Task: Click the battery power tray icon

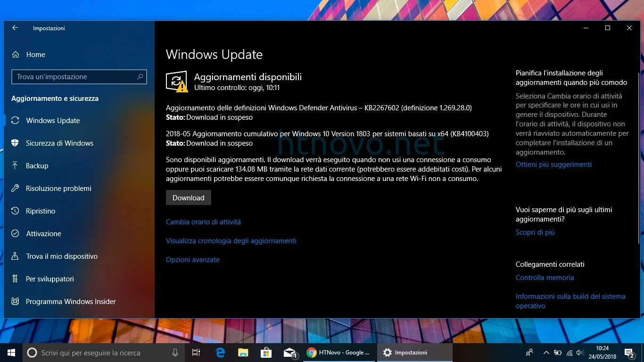Action: coord(558,353)
